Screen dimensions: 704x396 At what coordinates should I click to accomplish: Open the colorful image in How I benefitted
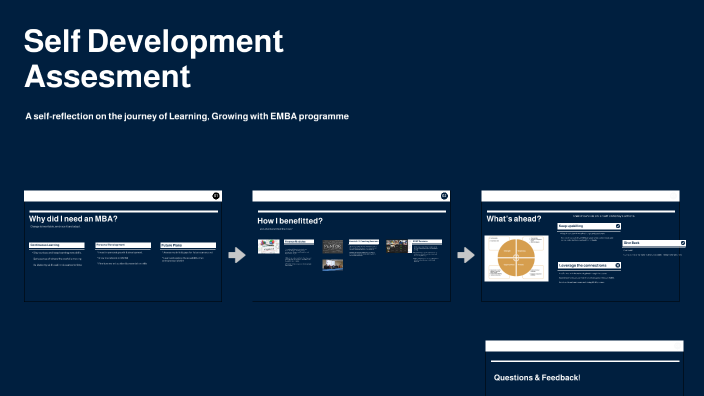[x=268, y=246]
